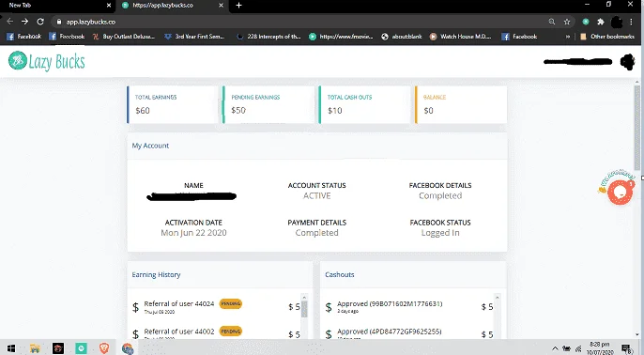Open fmovies bookmark
Image resolution: width=644 pixels, height=355 pixels.
(341, 37)
